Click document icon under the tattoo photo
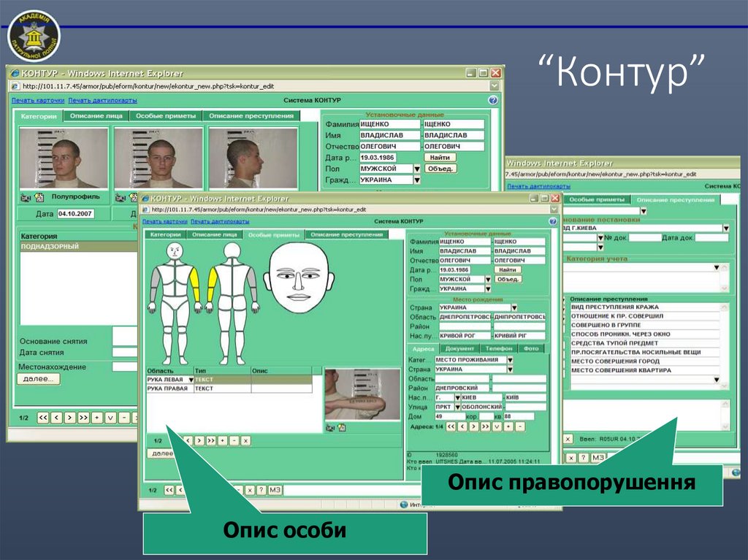 pyautogui.click(x=342, y=428)
